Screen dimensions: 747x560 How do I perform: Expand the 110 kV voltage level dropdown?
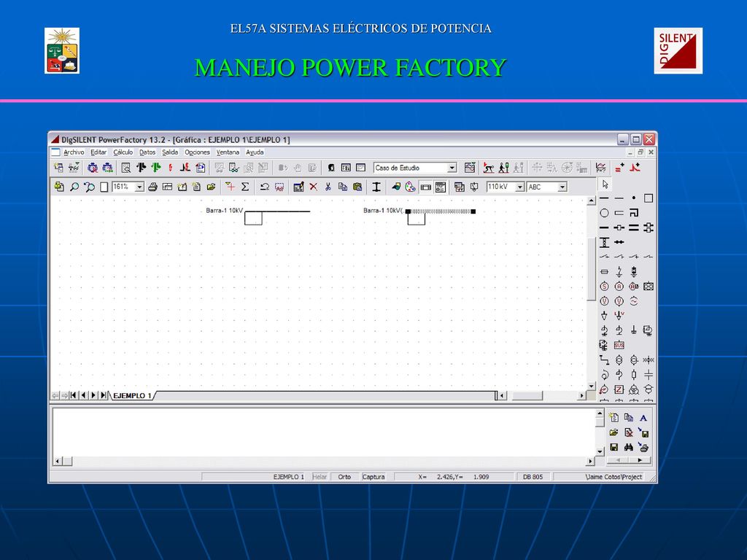(520, 187)
